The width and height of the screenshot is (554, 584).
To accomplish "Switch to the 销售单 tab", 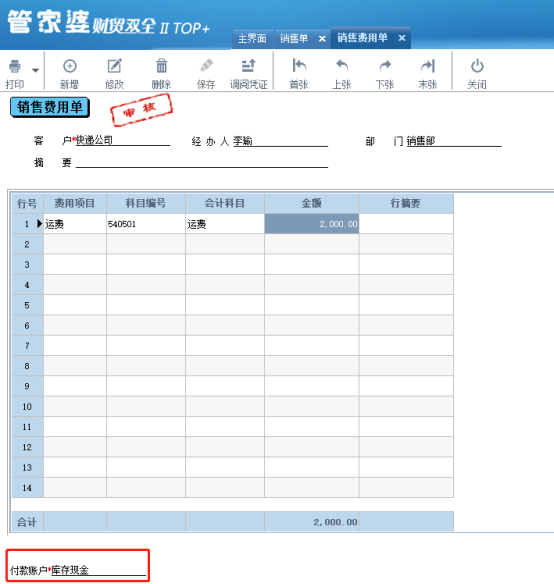I will point(294,38).
